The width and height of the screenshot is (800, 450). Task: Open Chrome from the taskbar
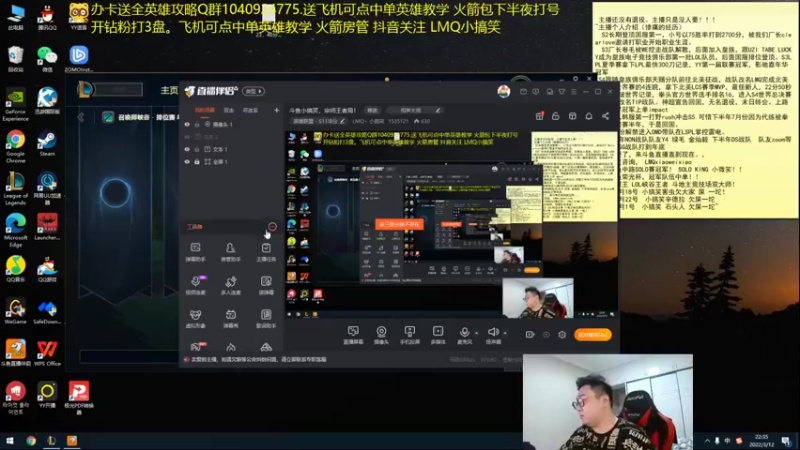click(31, 441)
